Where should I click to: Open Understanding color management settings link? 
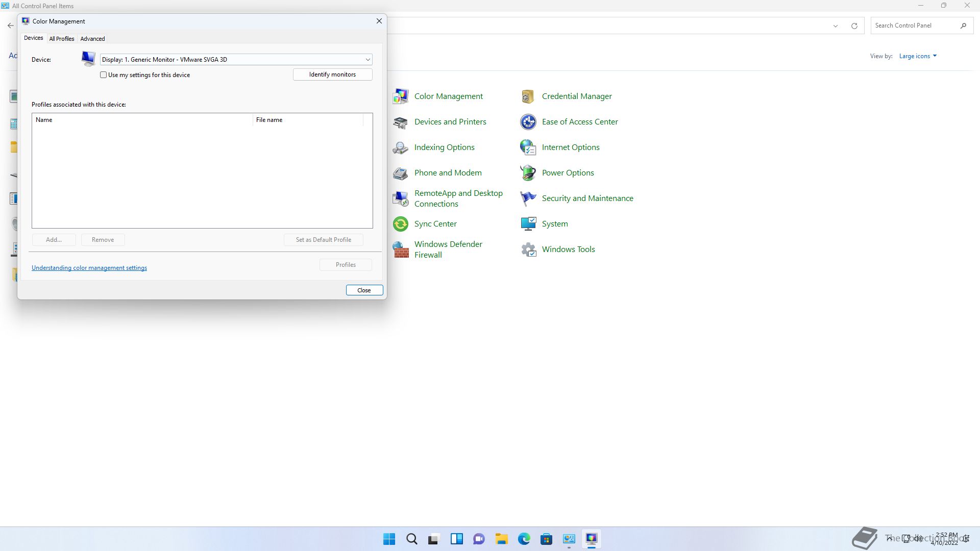pos(89,268)
